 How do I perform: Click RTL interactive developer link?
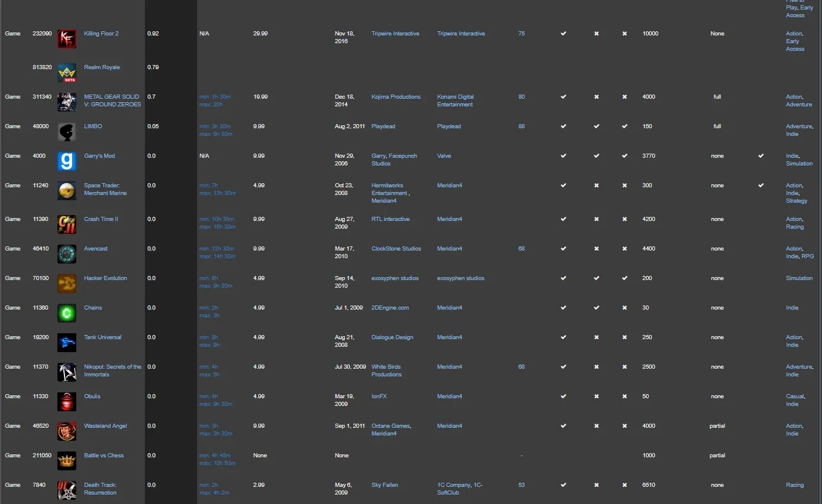click(390, 219)
